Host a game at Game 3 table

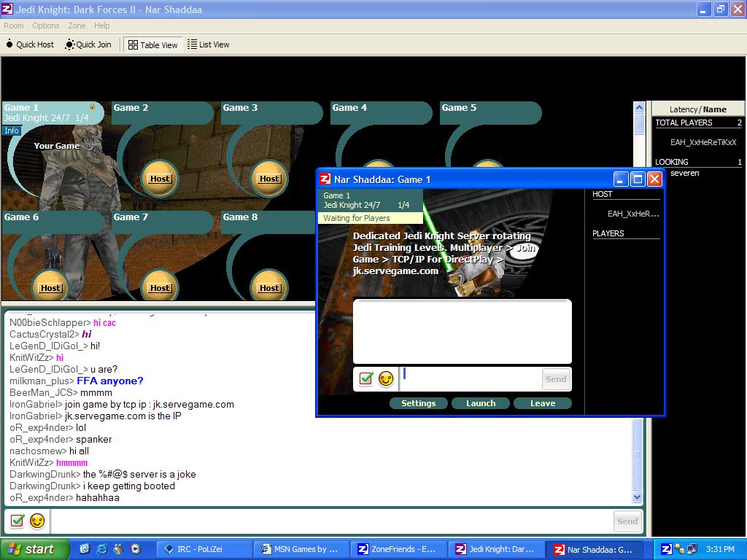coord(268,179)
